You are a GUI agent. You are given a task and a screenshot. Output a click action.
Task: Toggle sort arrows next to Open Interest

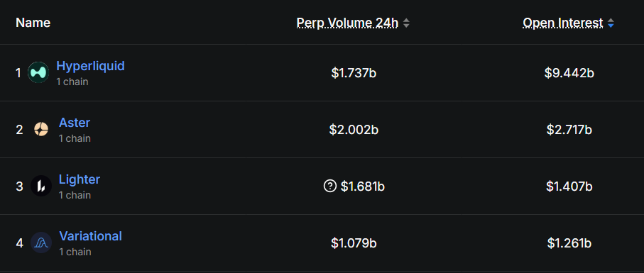[611, 23]
